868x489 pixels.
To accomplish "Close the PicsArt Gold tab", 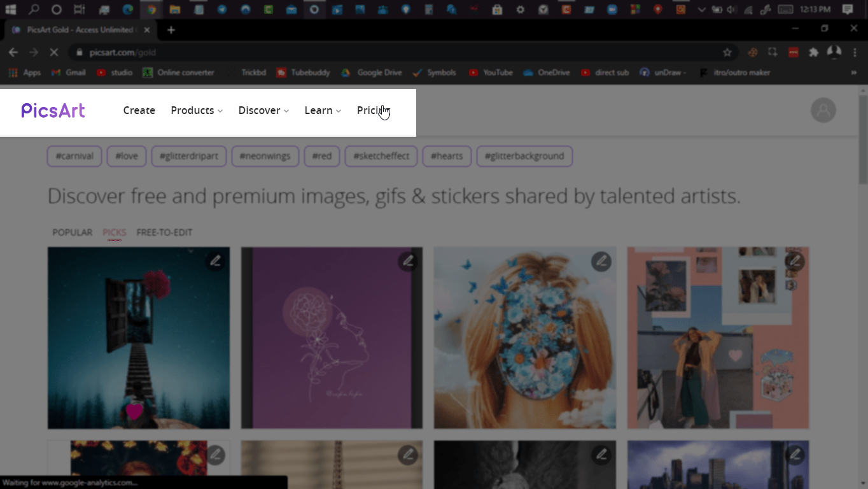I will click(x=147, y=30).
